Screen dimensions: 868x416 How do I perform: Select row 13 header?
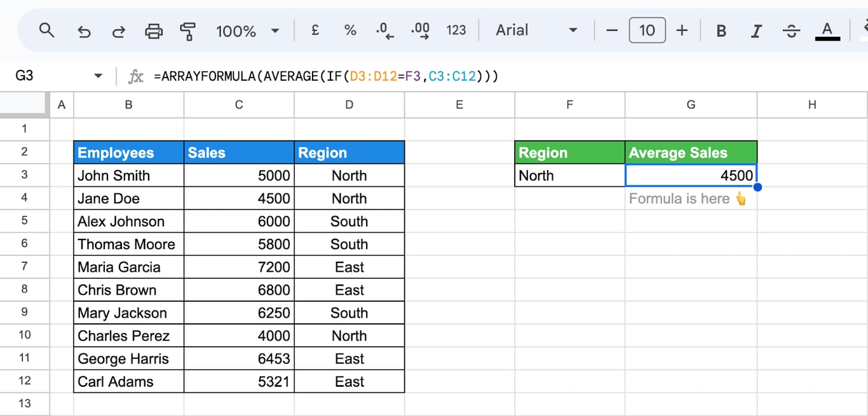(x=25, y=403)
